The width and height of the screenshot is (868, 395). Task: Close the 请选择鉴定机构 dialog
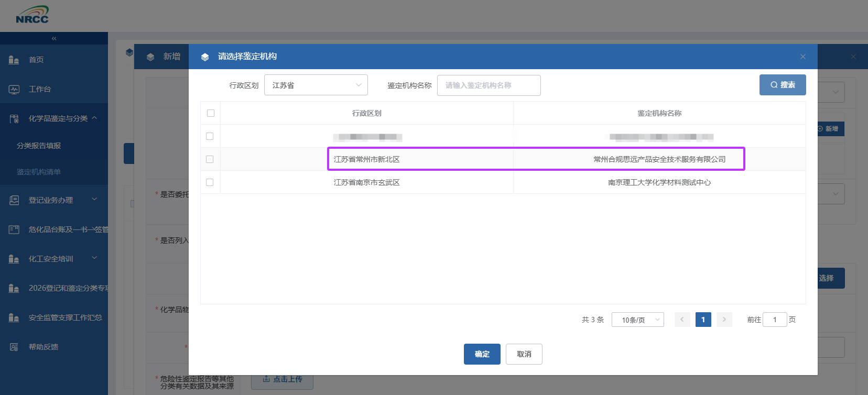[x=802, y=57]
